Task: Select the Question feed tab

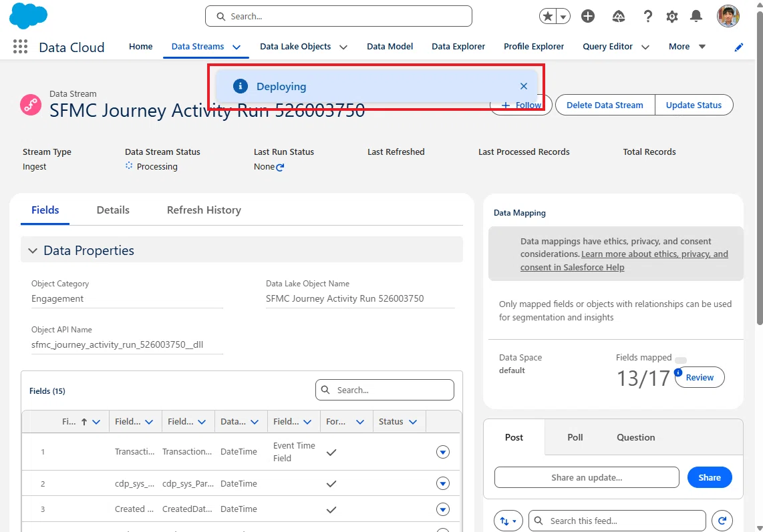Action: tap(635, 437)
